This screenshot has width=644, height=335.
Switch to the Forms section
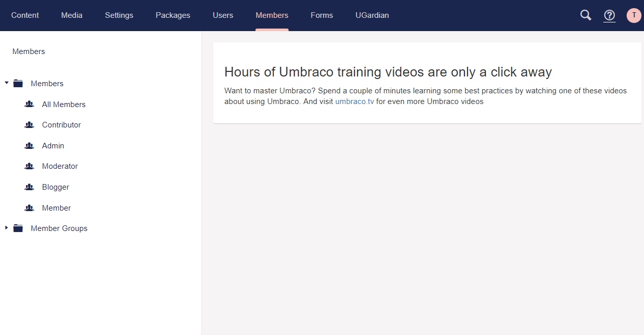point(322,15)
